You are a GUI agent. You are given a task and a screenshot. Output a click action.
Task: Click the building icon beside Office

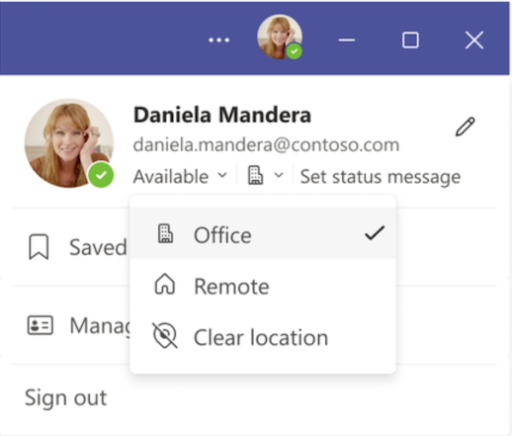(165, 233)
